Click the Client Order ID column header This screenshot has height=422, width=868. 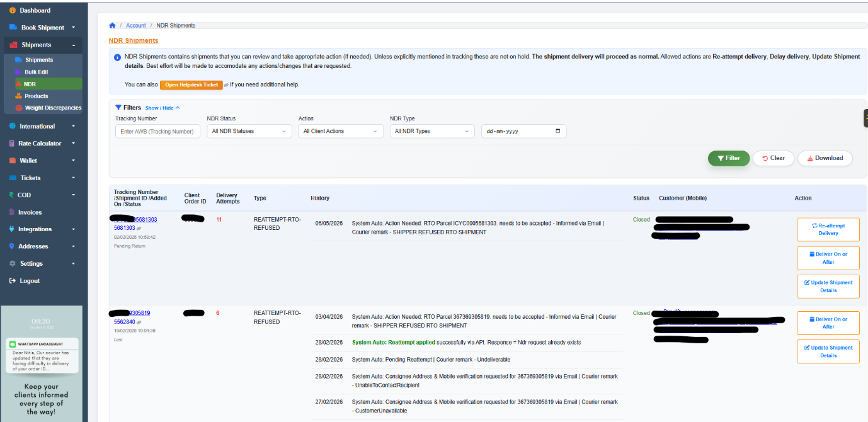(x=195, y=198)
